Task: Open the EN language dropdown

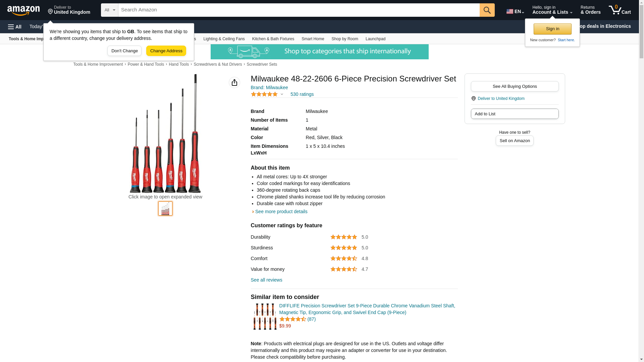Action: [x=515, y=11]
